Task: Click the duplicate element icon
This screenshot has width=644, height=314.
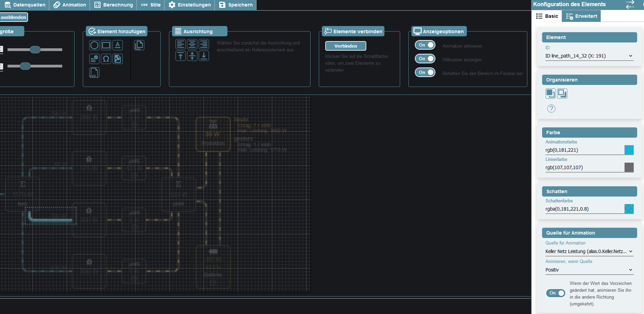Action: (x=139, y=45)
